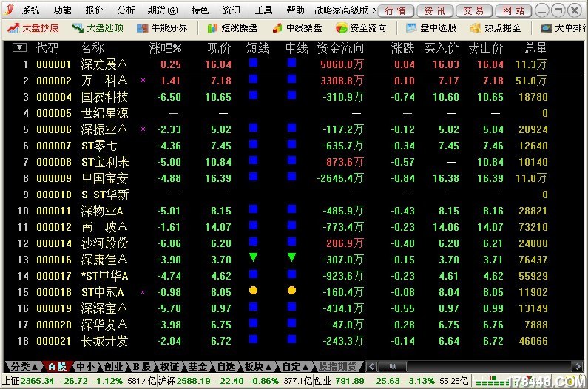Sort by 现价 column header

220,48
